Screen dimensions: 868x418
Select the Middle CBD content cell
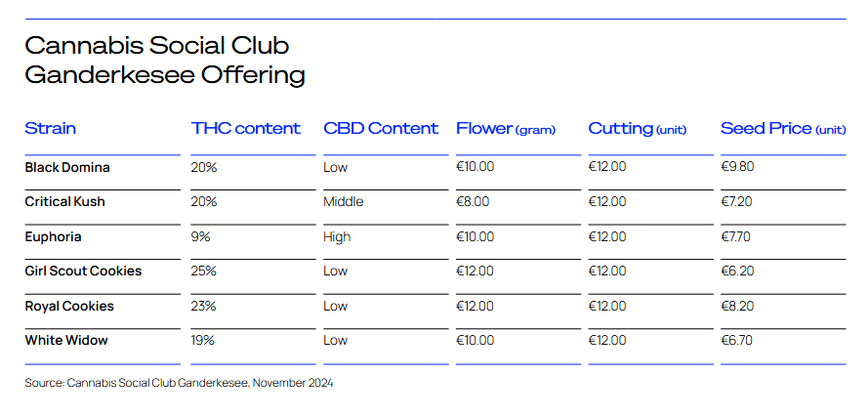[344, 201]
